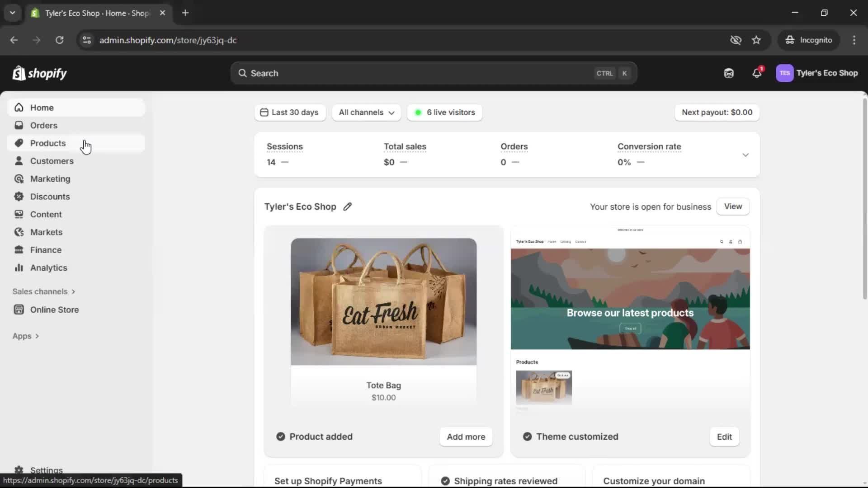868x488 pixels.
Task: Expand the metrics panel chevron
Action: (x=745, y=155)
